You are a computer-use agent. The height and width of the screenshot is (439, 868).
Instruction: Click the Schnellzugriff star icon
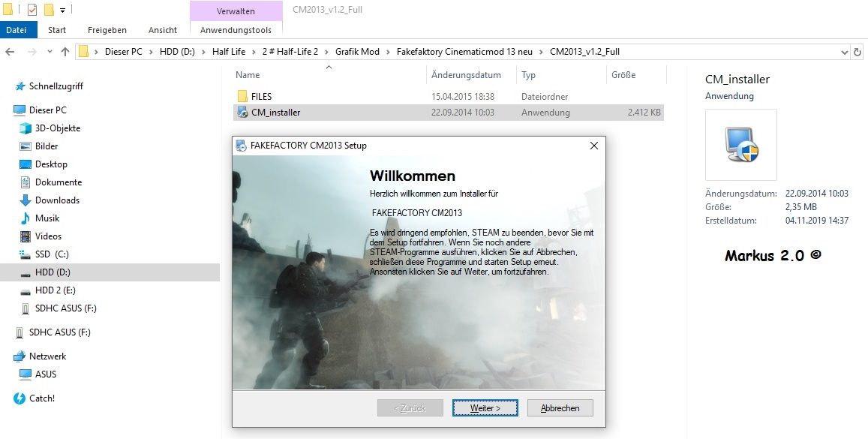[20, 86]
